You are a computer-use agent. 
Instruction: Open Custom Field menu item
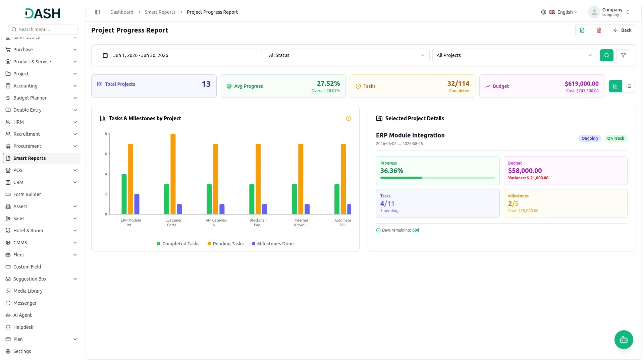click(x=42, y=267)
